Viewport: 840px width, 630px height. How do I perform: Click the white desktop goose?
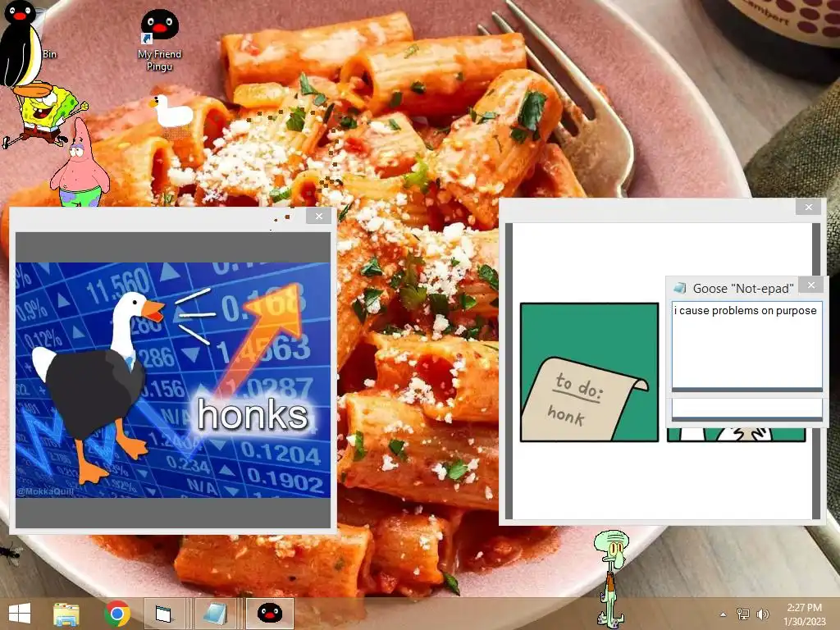click(171, 111)
